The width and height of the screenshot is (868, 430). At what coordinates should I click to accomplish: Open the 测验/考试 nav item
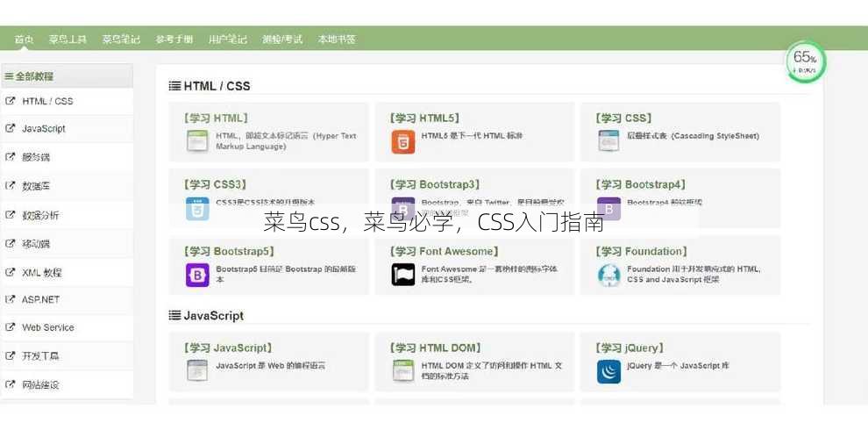click(x=282, y=39)
